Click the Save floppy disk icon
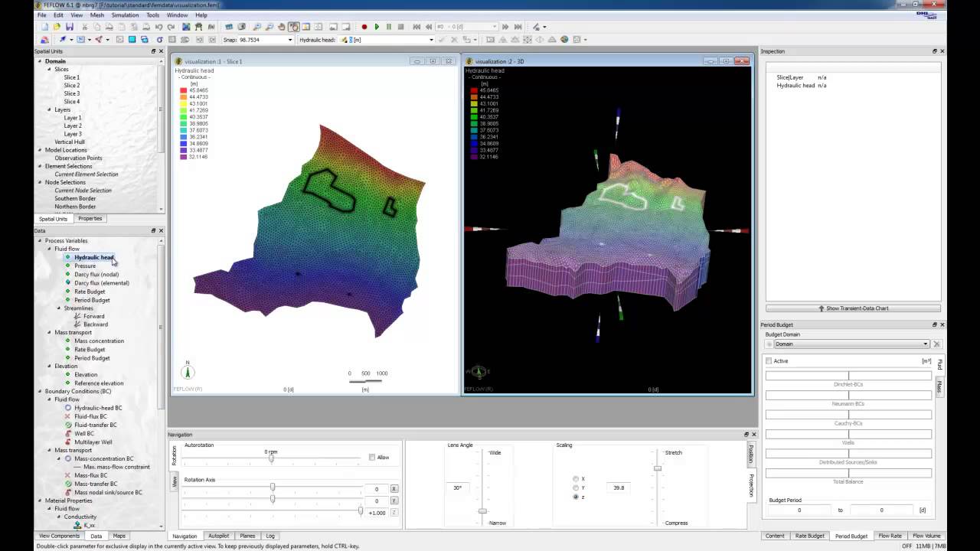The width and height of the screenshot is (980, 551). [70, 27]
